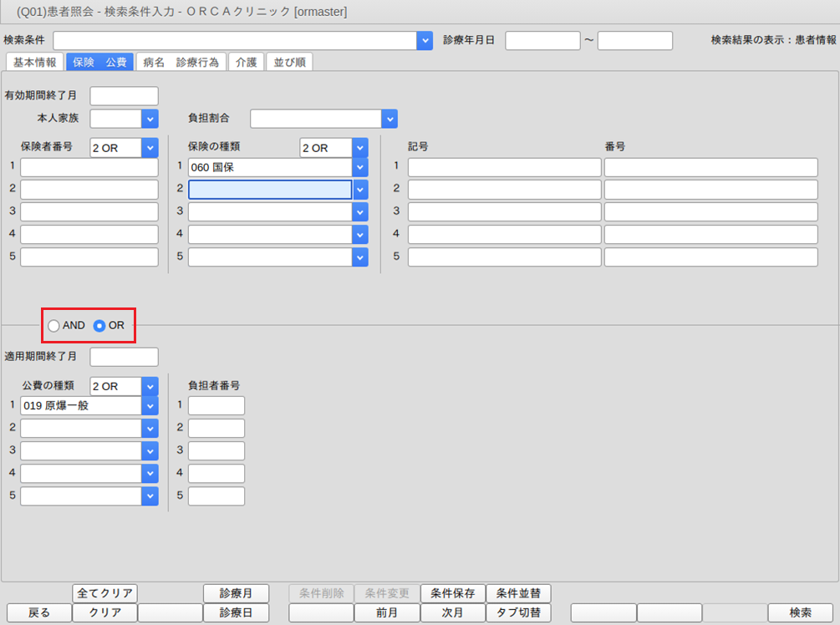Open the 並び順 tab

[289, 63]
